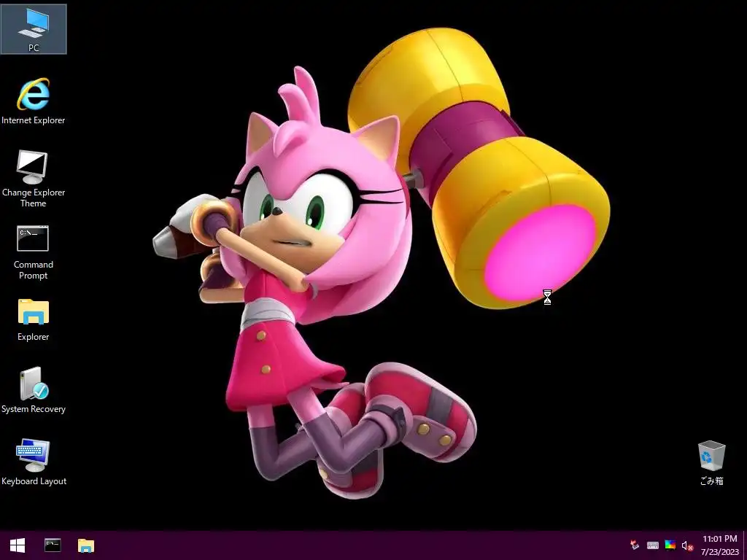Select the Change Explorer Theme icon

point(34,179)
